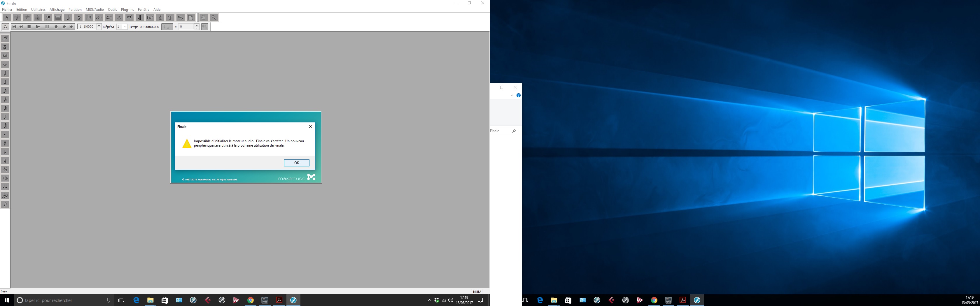Open the MIDI/Audio menu
980x306 pixels.
click(x=94, y=10)
